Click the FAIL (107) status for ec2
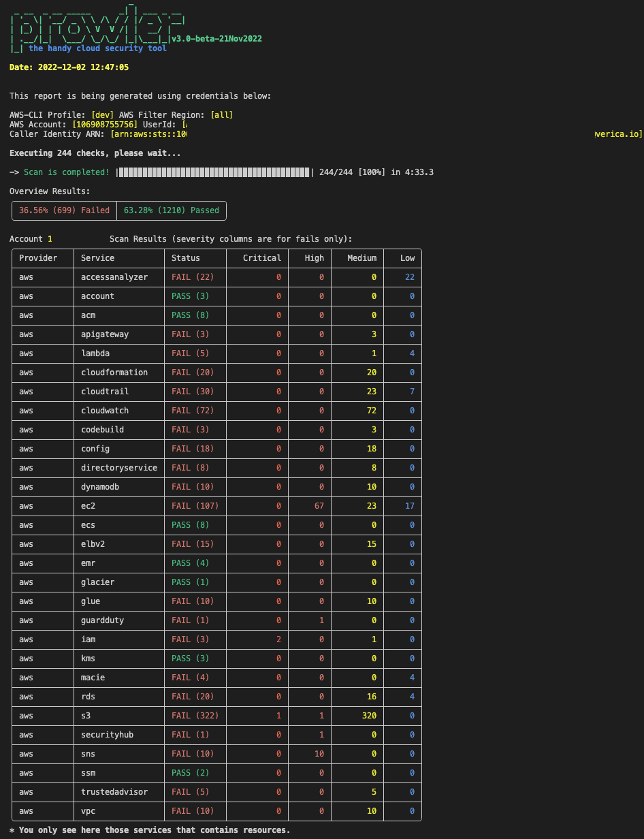 coord(193,506)
